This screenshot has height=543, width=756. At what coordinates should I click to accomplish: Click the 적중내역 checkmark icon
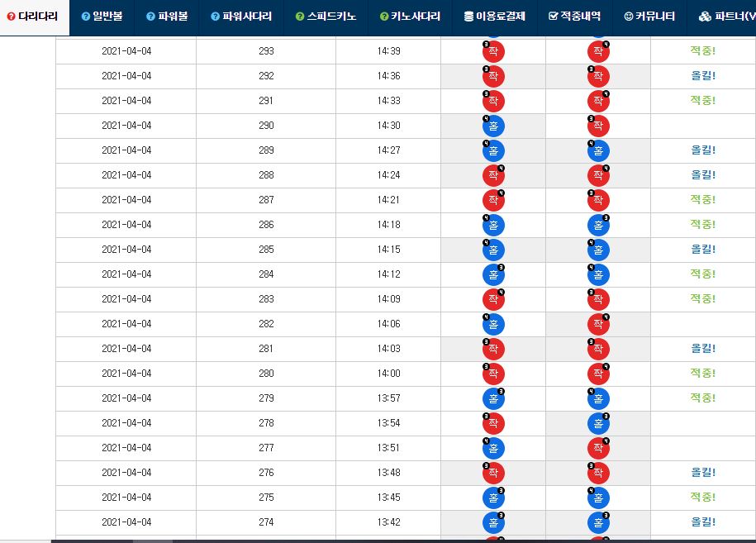pyautogui.click(x=553, y=17)
